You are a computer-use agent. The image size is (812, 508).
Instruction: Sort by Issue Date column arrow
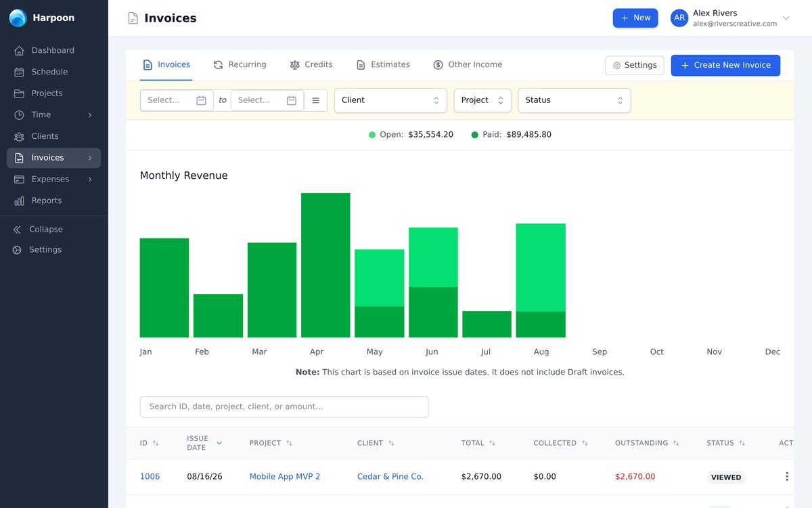click(x=219, y=443)
